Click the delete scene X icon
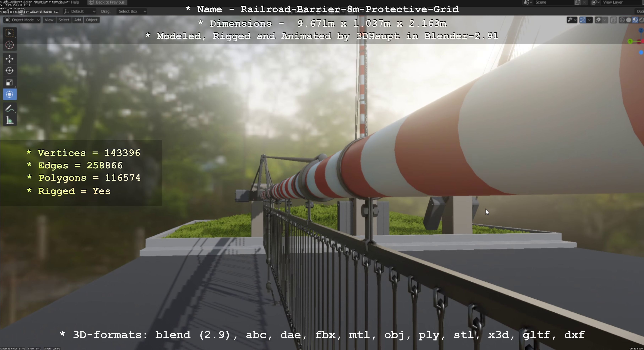644x350 pixels. (584, 2)
